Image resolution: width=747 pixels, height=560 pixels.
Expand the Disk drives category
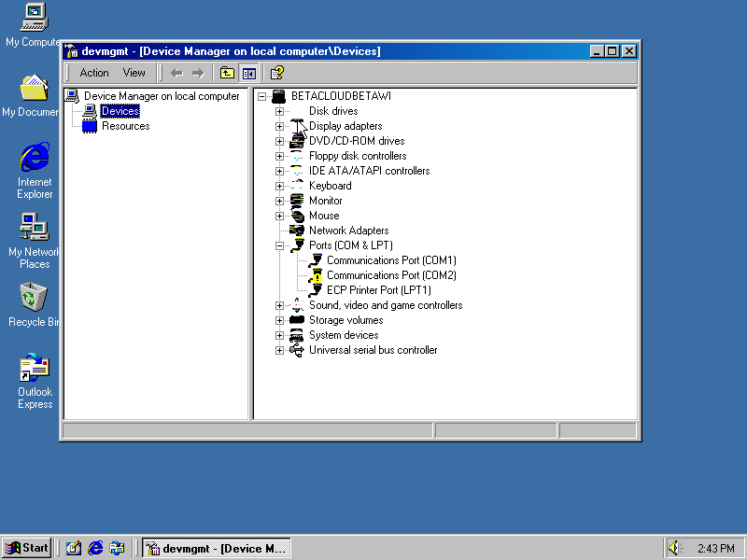[x=279, y=111]
